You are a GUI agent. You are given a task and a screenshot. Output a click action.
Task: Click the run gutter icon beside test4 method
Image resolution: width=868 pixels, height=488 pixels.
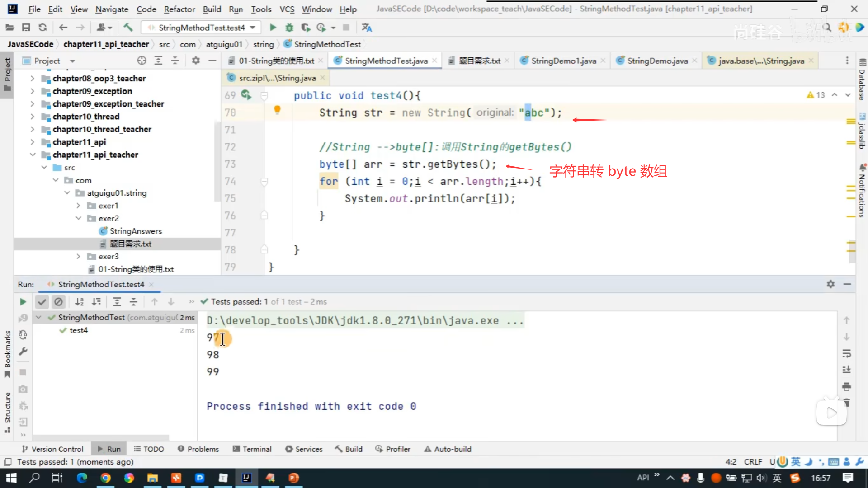click(x=245, y=95)
